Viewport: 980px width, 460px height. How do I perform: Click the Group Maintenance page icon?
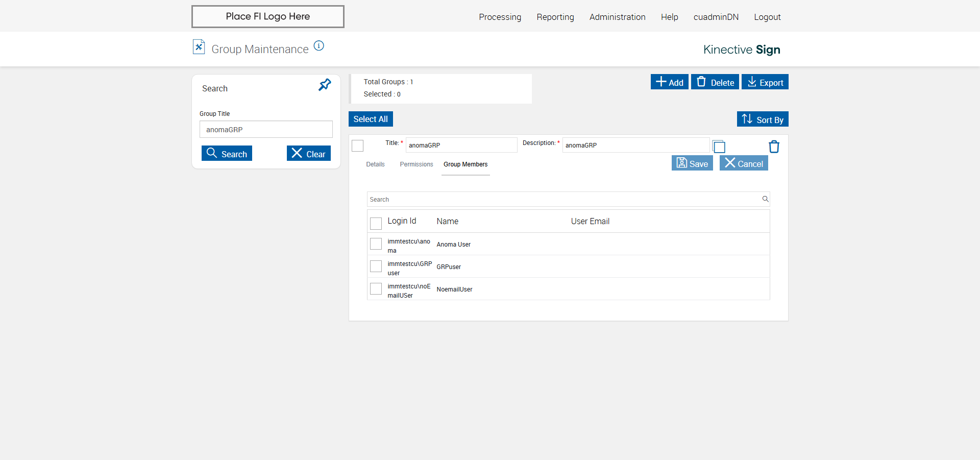click(199, 47)
